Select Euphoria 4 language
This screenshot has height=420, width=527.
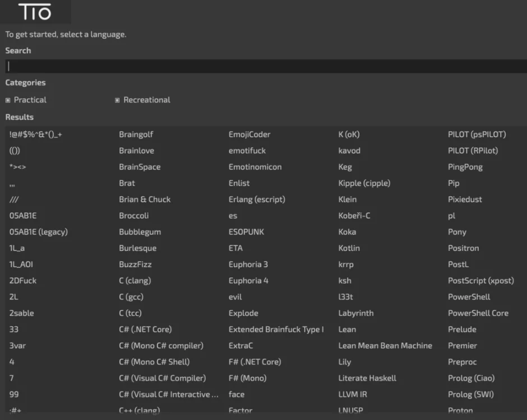click(248, 281)
